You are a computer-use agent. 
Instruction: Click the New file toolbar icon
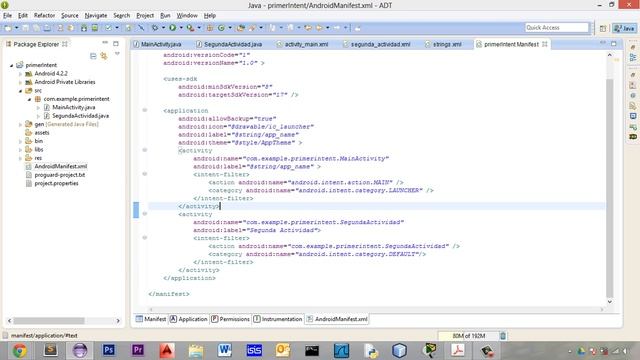pos(7,28)
